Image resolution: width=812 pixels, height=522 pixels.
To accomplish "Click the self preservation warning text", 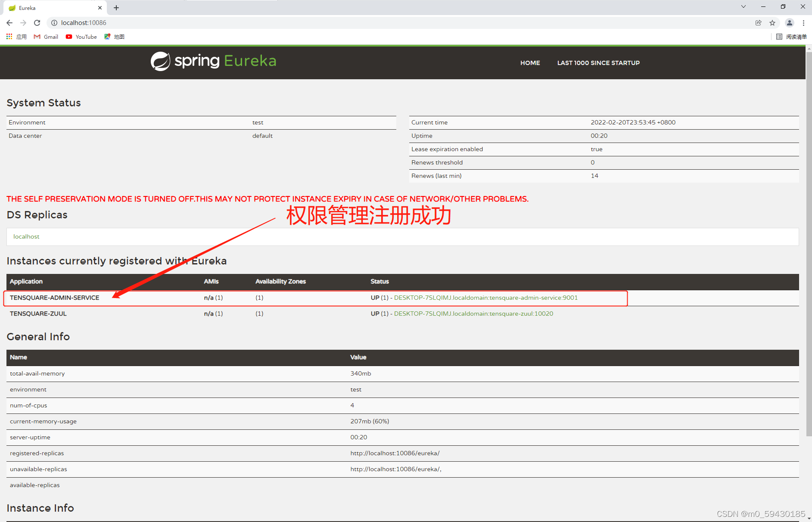I will tap(268, 199).
